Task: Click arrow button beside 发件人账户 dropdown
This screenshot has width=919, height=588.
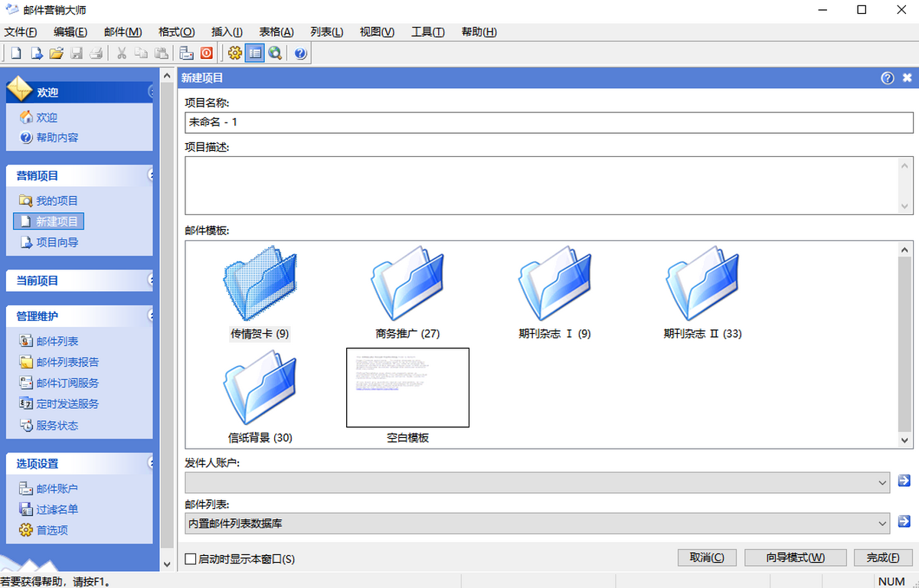Action: (x=904, y=481)
